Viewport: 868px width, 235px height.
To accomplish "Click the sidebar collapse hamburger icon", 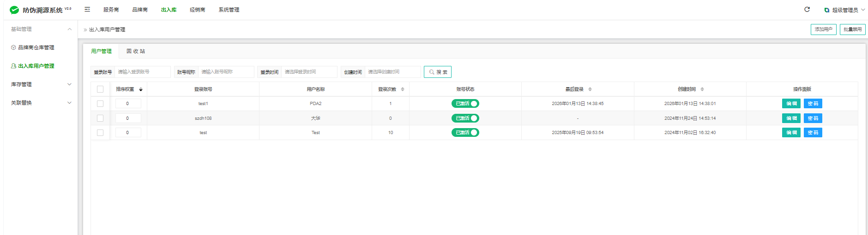I will (x=87, y=10).
